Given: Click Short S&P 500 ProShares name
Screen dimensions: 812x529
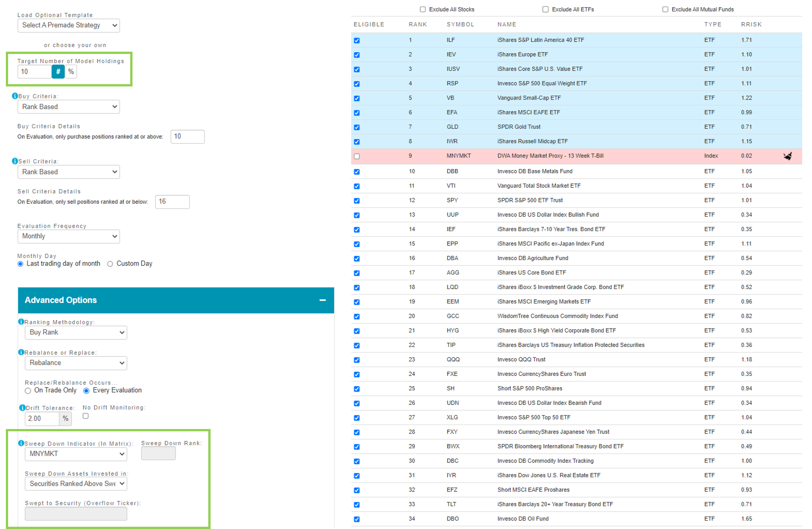Looking at the screenshot, I should [x=529, y=388].
